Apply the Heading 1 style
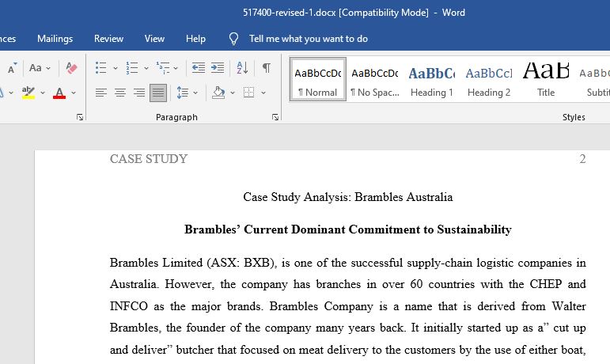This screenshot has width=610, height=364. tap(431, 80)
